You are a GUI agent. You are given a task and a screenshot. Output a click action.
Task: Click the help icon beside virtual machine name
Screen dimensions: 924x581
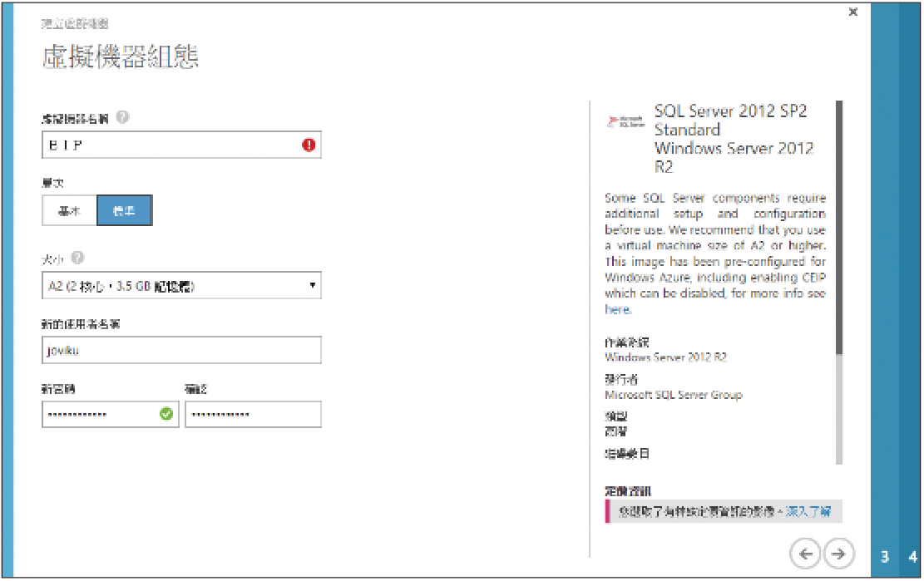tap(122, 117)
